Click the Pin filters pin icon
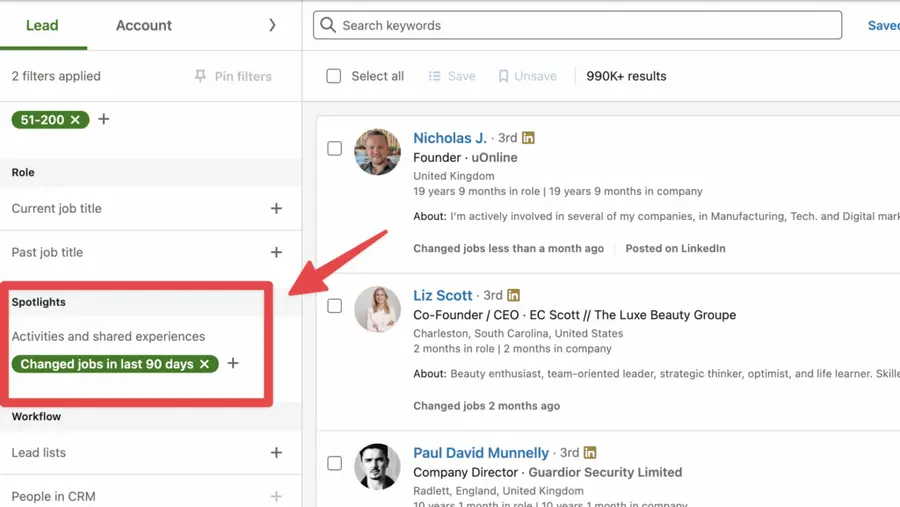Image resolution: width=900 pixels, height=507 pixels. point(200,76)
